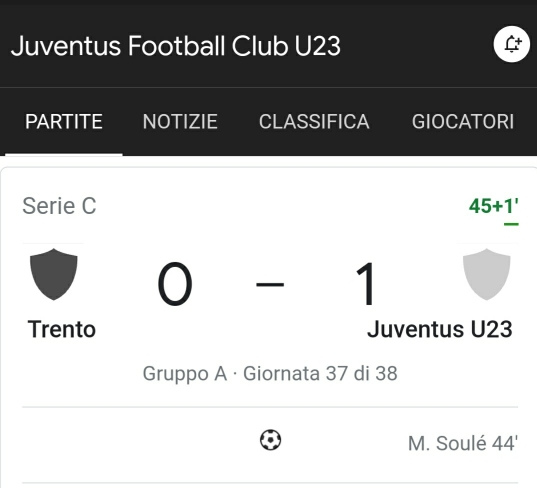Tap the notification bell icon
The image size is (537, 488).
[512, 44]
